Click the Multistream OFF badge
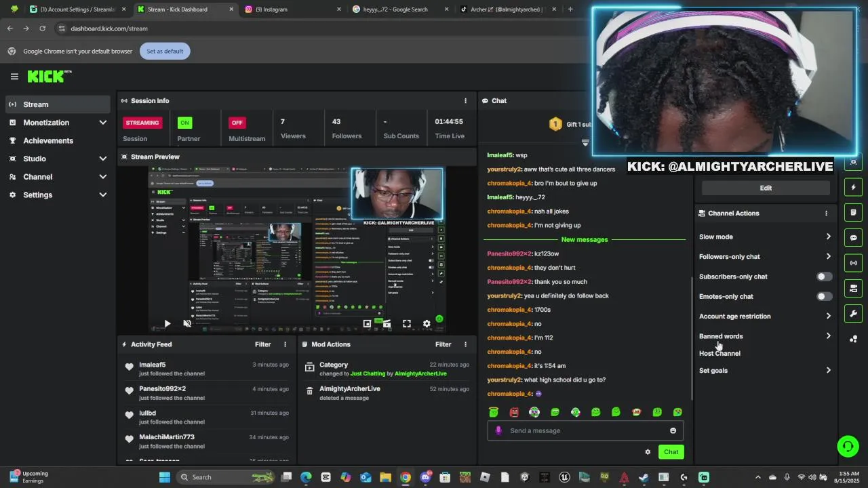Screen dimensions: 868x488 click(237, 123)
